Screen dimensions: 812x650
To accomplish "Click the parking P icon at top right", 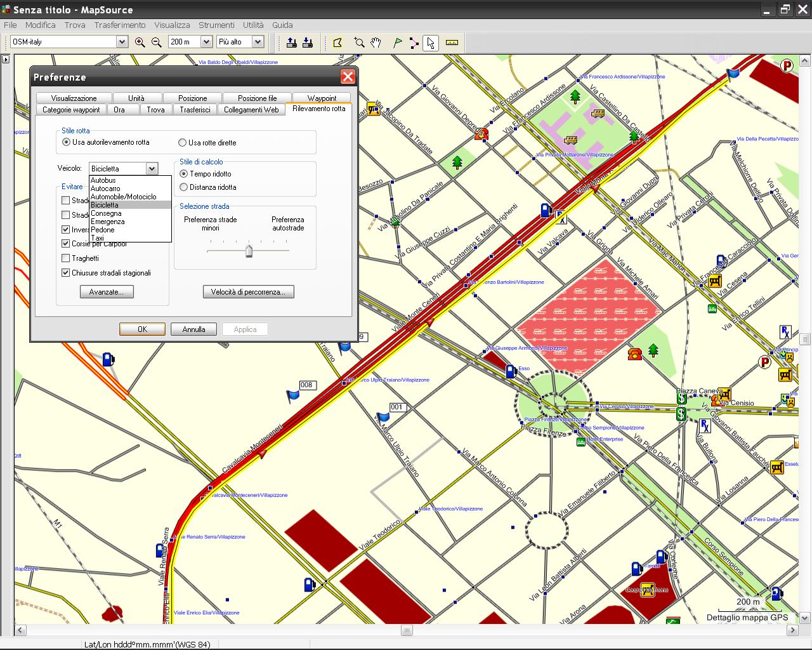I will click(787, 65).
